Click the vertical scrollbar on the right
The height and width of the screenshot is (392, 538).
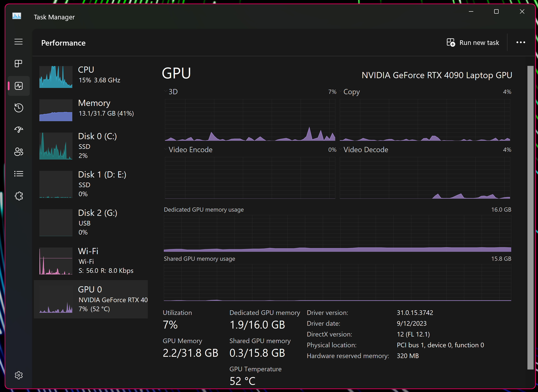[x=530, y=217]
